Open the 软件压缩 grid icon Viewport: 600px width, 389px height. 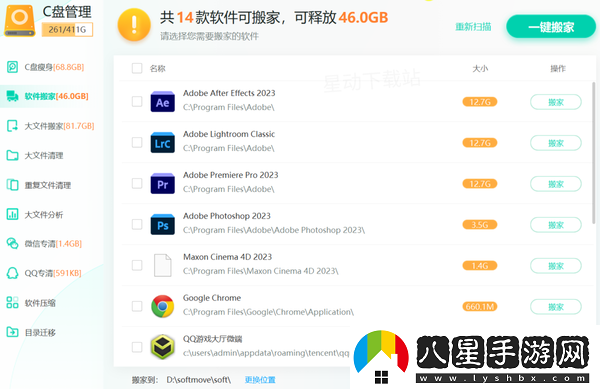(x=12, y=303)
